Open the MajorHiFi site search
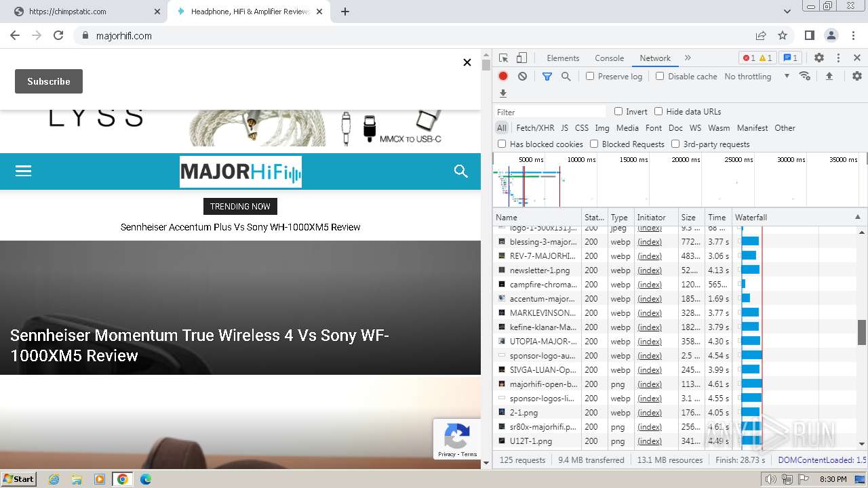The width and height of the screenshot is (868, 488). pyautogui.click(x=461, y=171)
